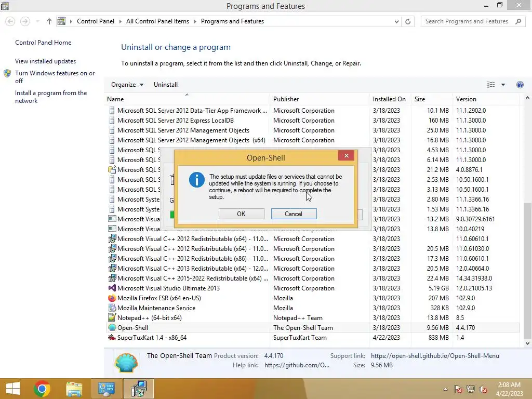
Task: Sort by the Installed On column header
Action: click(x=389, y=99)
